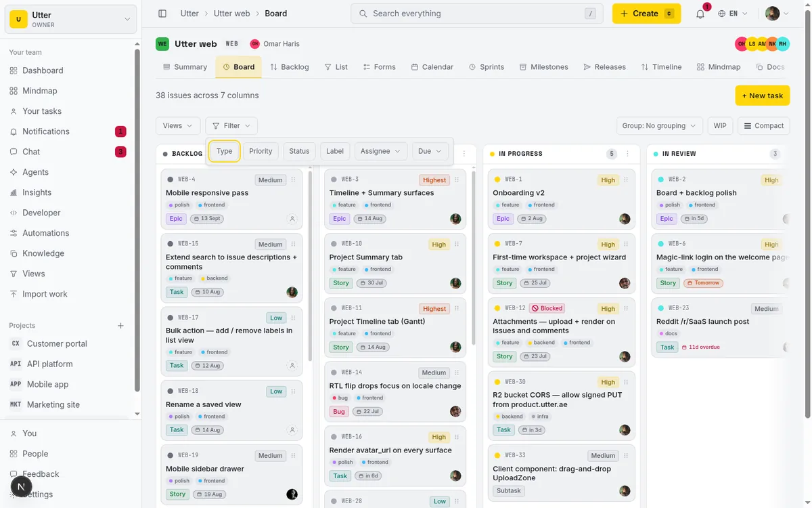The width and height of the screenshot is (812, 508).
Task: Toggle the Type filter chip
Action: coord(225,151)
